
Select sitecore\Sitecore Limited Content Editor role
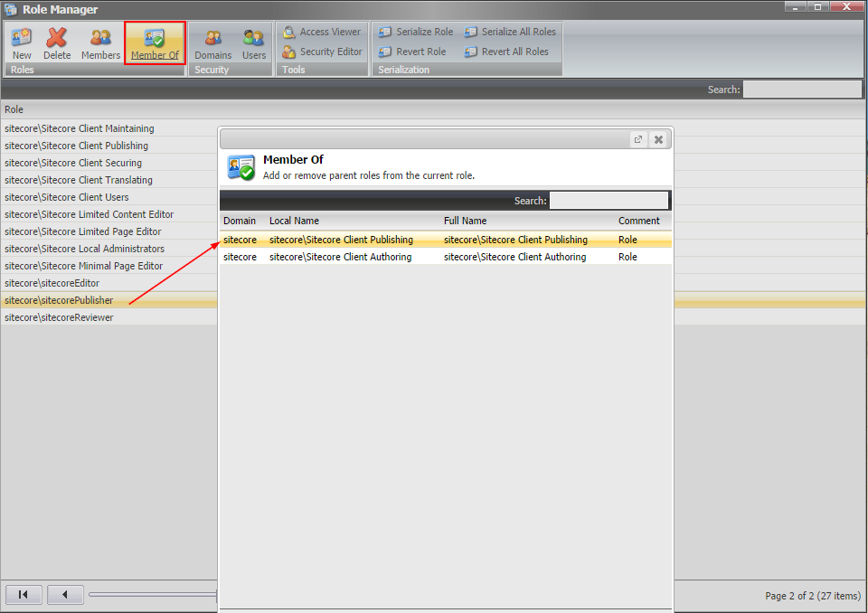(x=109, y=214)
